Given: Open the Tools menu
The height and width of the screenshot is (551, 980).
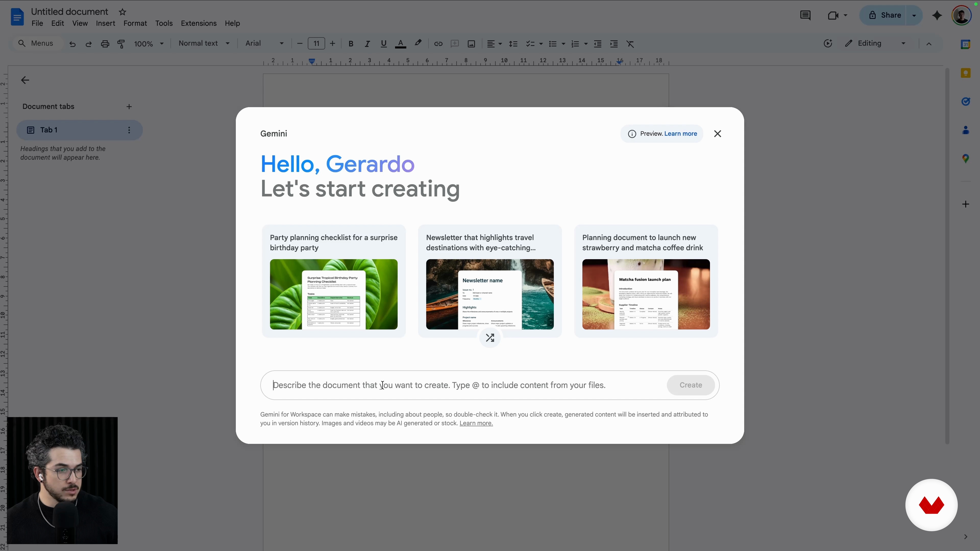Looking at the screenshot, I should click(164, 23).
